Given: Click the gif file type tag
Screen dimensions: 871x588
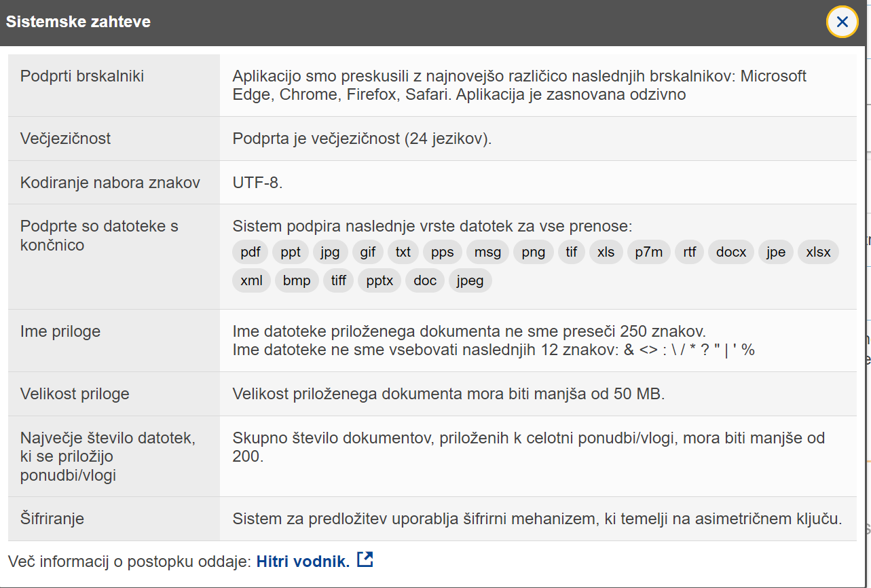Looking at the screenshot, I should [368, 252].
